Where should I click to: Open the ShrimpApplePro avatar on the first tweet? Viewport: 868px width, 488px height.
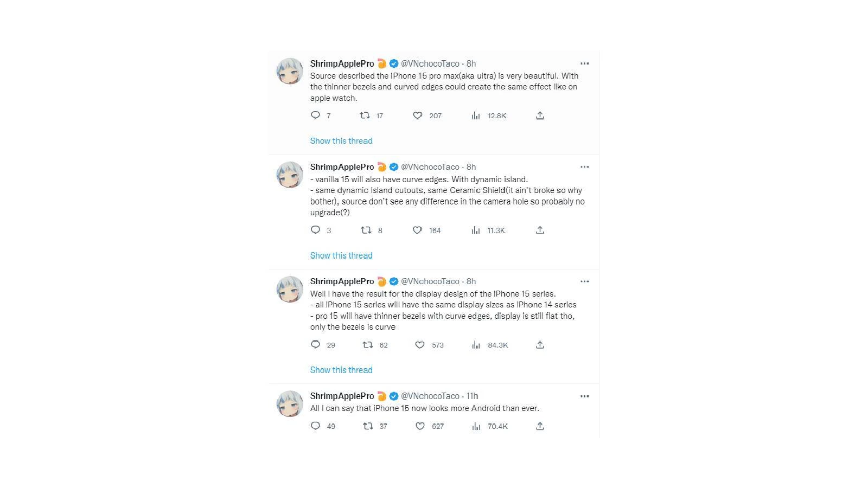tap(290, 71)
